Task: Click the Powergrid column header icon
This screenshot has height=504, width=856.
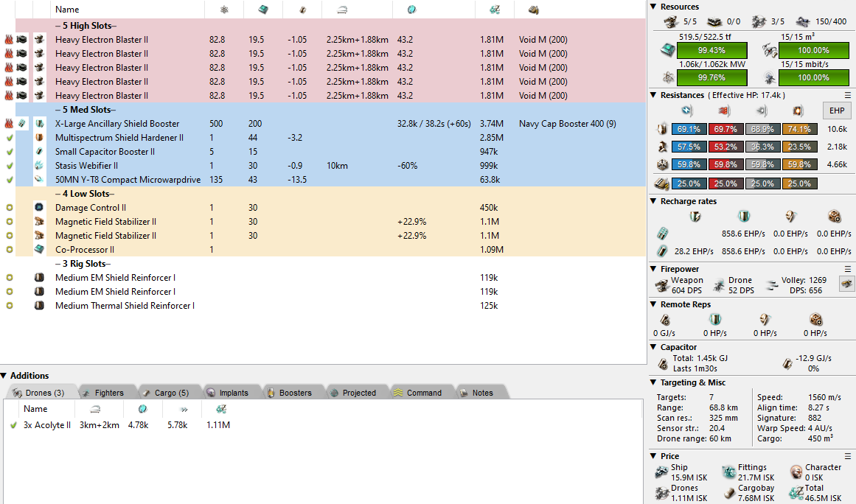Action: pos(224,10)
